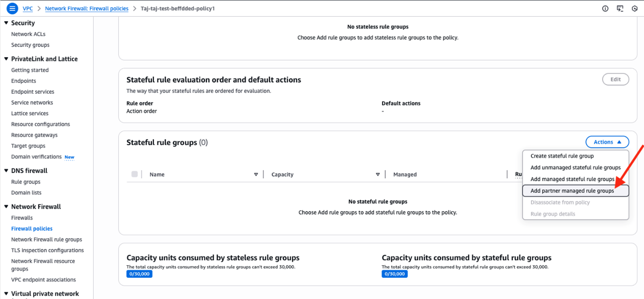The image size is (644, 299).
Task: Click the New badge beside Domain verifications
Action: coord(69,157)
